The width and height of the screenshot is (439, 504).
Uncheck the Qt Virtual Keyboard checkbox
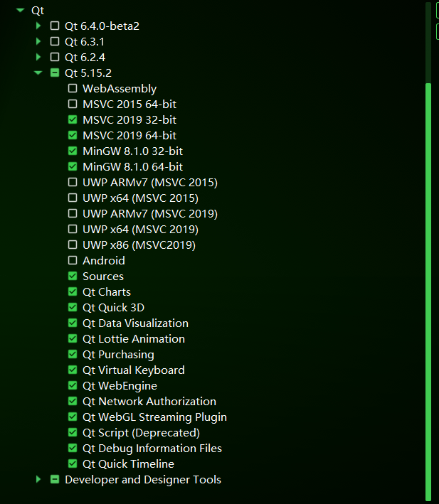pyautogui.click(x=73, y=370)
